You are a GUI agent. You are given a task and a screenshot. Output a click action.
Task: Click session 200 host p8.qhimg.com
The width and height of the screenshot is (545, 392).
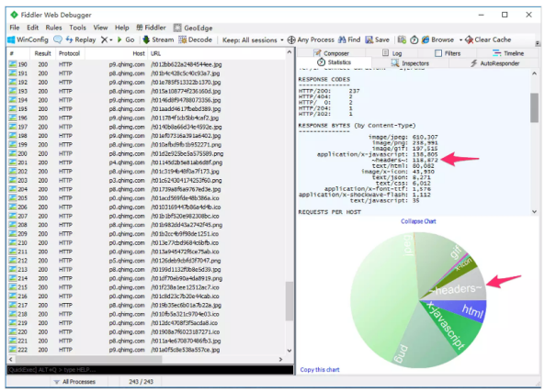[127, 153]
